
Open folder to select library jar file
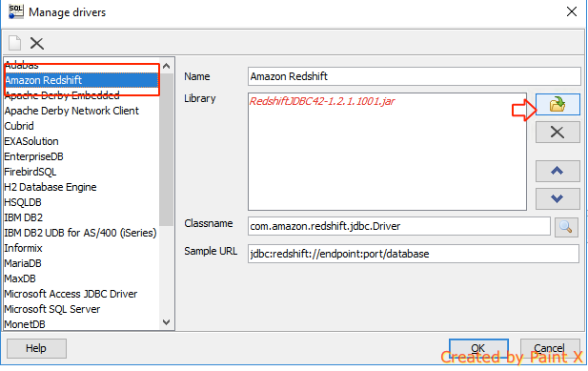pyautogui.click(x=558, y=104)
